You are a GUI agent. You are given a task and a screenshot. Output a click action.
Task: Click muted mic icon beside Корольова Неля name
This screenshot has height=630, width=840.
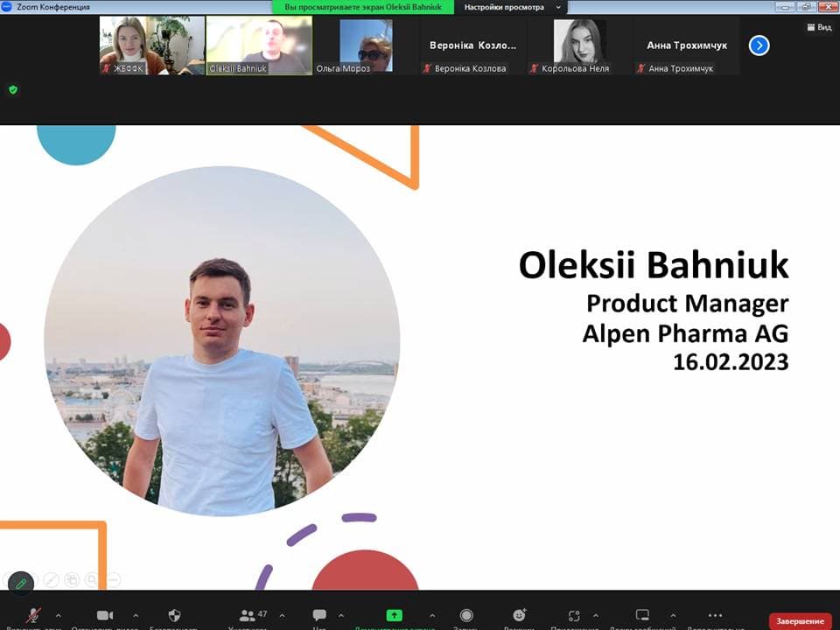coord(534,68)
